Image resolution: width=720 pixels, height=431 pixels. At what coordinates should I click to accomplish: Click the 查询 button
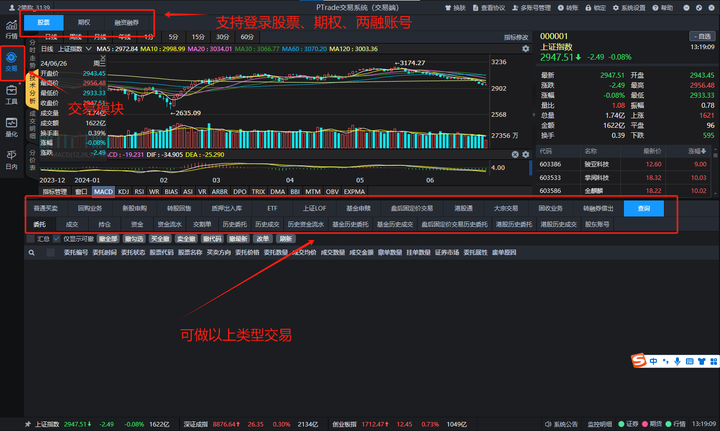point(643,208)
